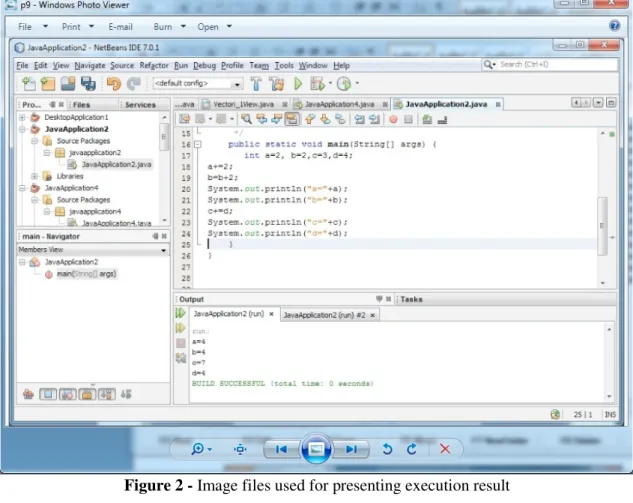Click the red Stop icon in Output panel
The height and width of the screenshot is (503, 633).
click(180, 343)
